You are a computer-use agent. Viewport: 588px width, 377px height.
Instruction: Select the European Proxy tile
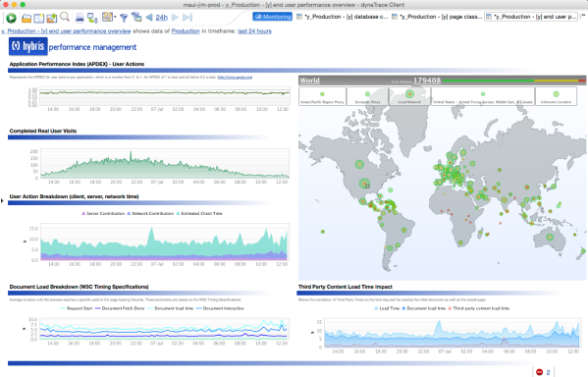367,96
